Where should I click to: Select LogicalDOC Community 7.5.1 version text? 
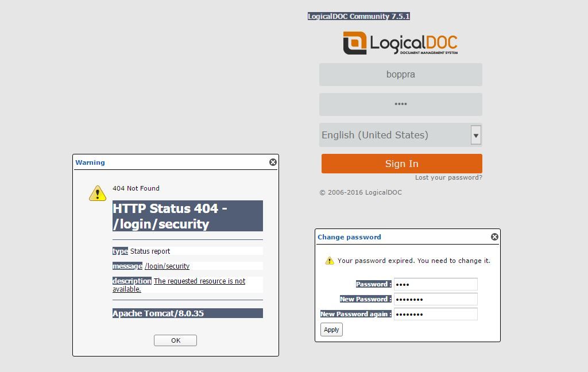tap(359, 16)
